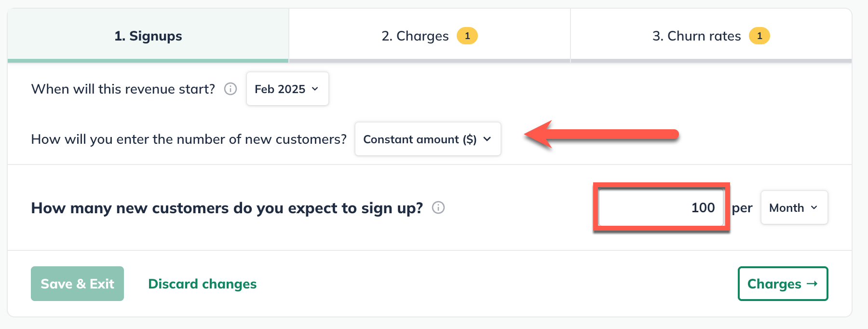Expand the chevron on the Month selector
The image size is (868, 329).
814,208
